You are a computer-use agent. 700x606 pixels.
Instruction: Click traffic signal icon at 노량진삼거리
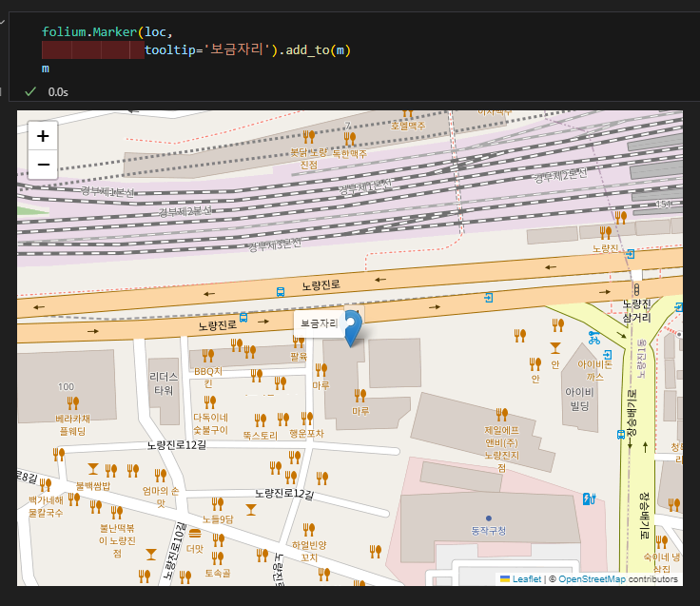(x=635, y=288)
